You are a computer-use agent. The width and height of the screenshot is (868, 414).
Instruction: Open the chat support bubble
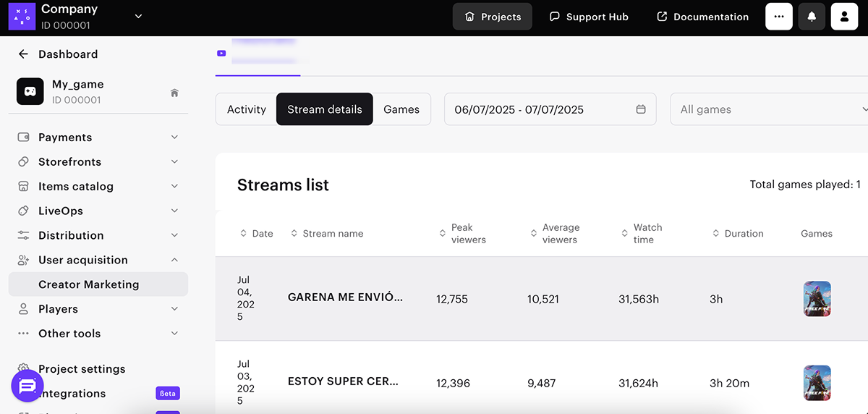click(x=27, y=387)
